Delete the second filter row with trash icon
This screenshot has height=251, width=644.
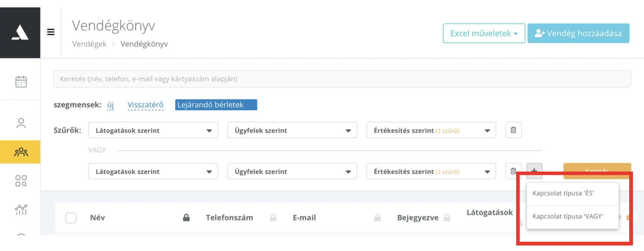[513, 171]
